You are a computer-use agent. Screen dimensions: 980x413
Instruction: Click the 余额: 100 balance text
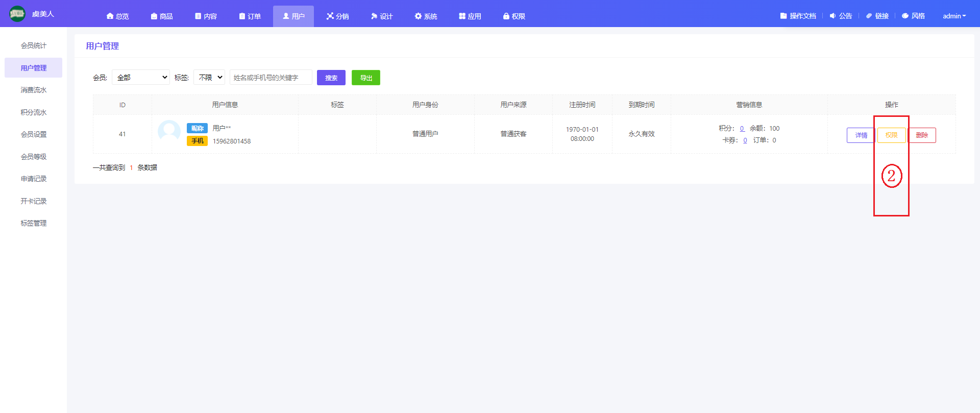coord(765,128)
